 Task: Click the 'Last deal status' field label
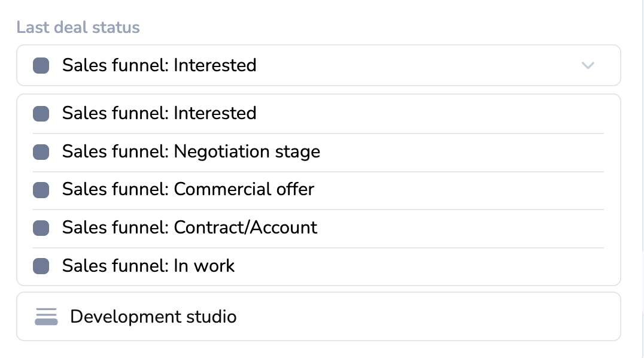click(x=78, y=28)
